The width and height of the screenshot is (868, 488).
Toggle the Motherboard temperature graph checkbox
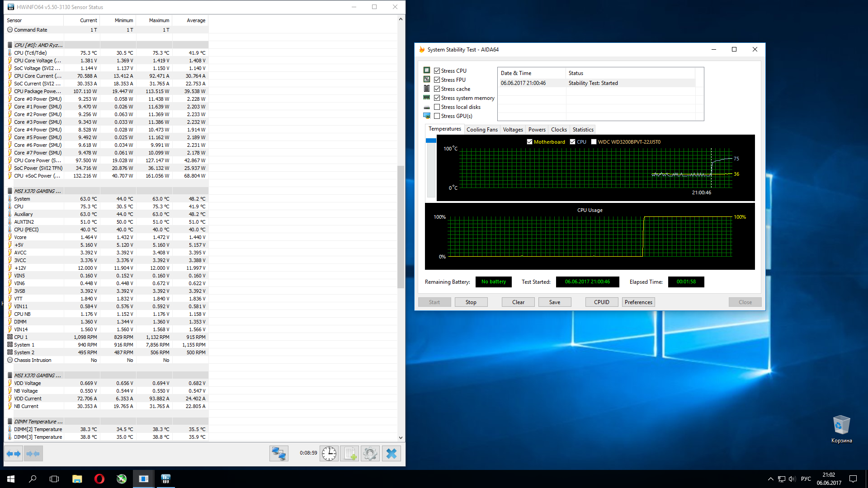click(x=529, y=142)
